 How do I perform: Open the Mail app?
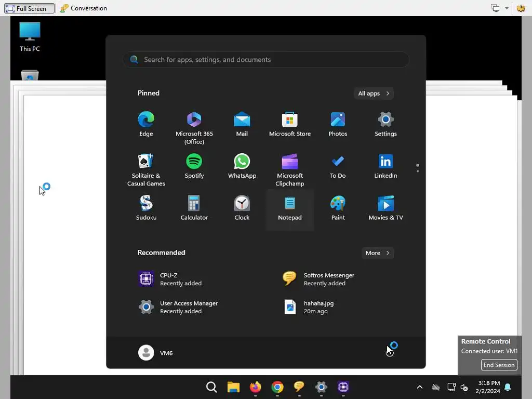tap(242, 124)
